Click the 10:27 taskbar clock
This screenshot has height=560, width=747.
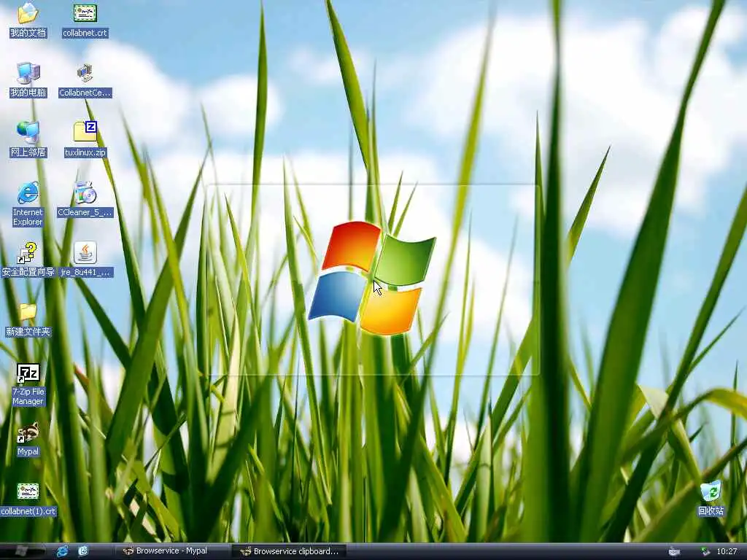tap(727, 551)
